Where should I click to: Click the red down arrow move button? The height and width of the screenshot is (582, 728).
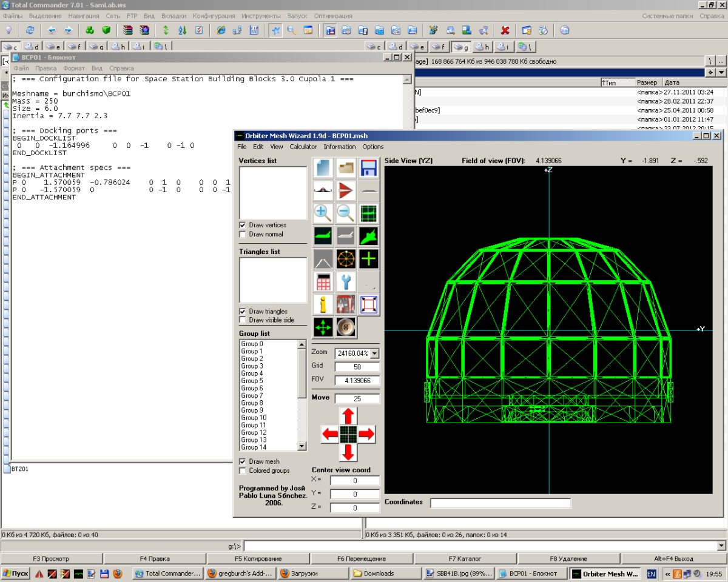(x=348, y=452)
